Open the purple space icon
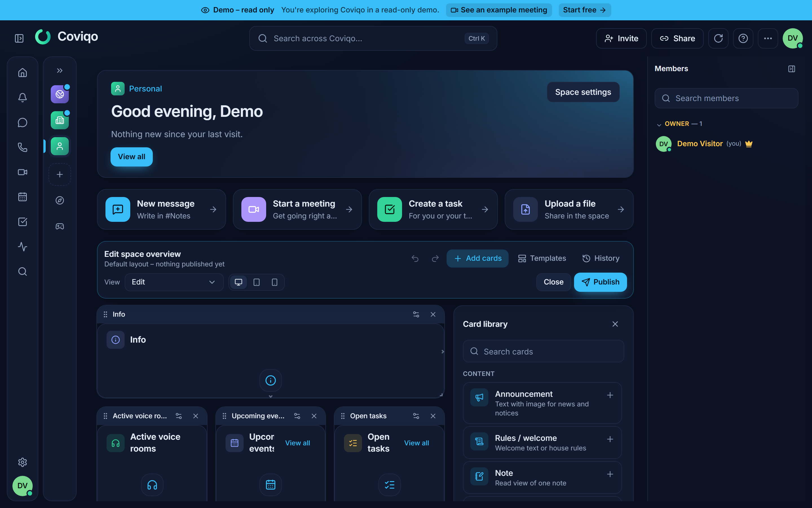This screenshot has width=812, height=508. click(x=60, y=95)
